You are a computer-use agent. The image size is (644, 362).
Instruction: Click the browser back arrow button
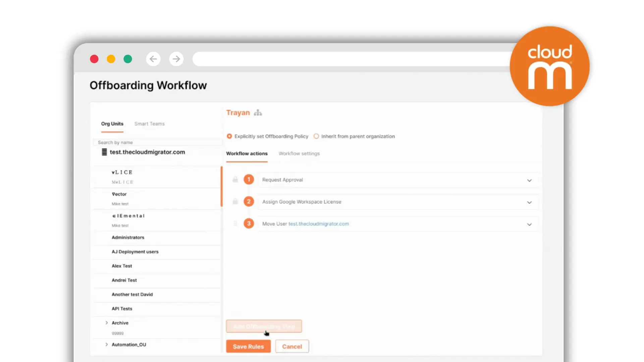coord(153,59)
